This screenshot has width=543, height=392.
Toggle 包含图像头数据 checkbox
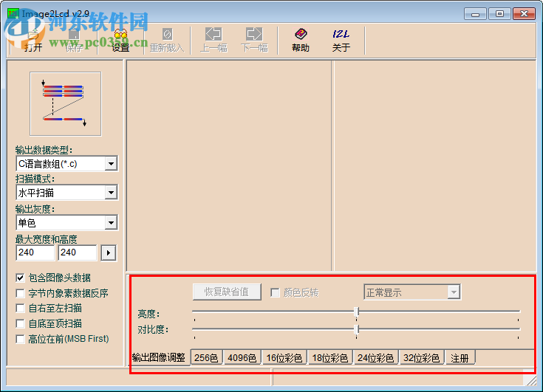click(x=20, y=278)
